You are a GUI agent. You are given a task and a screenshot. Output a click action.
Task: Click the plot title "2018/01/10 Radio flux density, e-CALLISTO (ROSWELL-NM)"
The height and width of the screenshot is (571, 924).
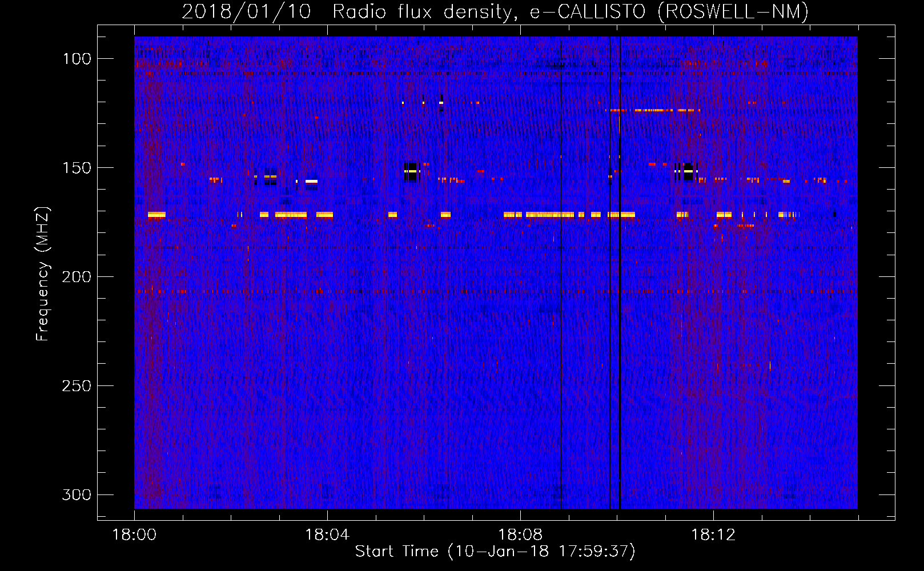tap(495, 11)
